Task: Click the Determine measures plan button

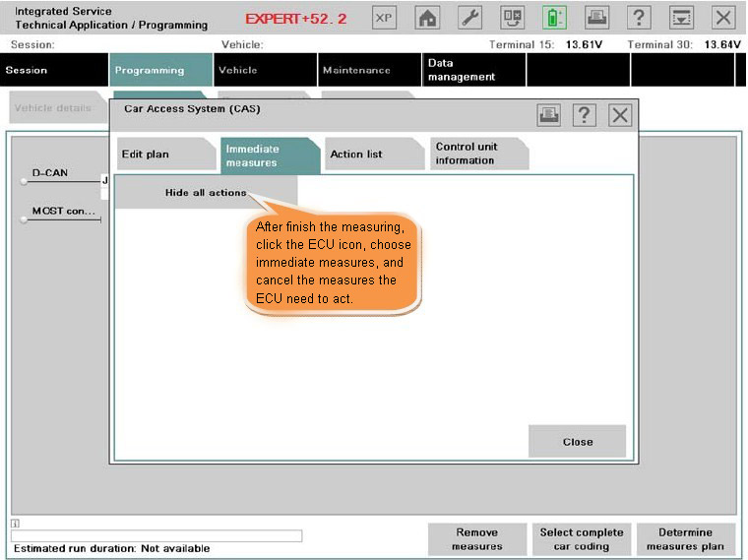Action: pos(685,539)
